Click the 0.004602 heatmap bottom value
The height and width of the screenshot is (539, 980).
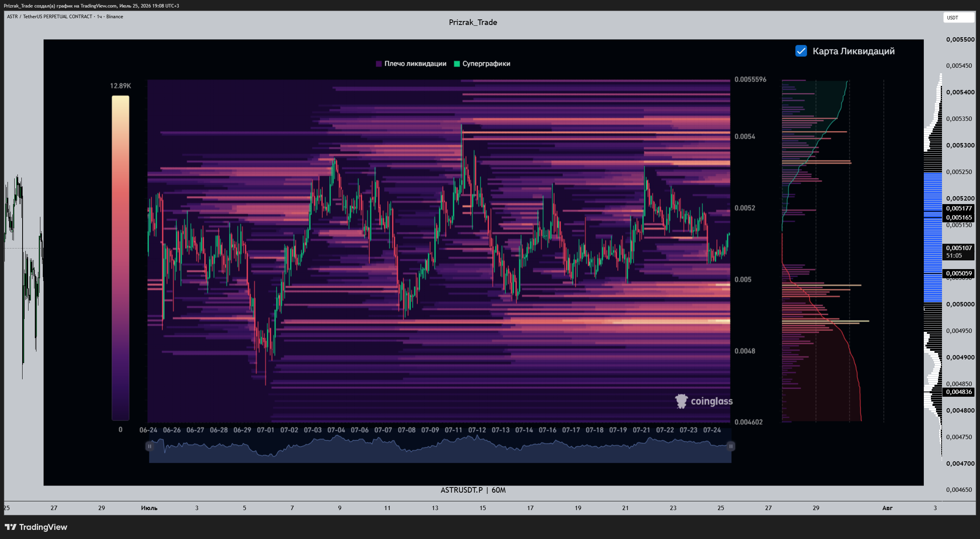click(x=748, y=422)
